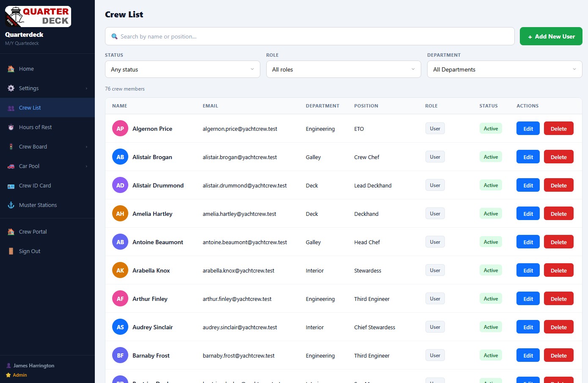588x383 pixels.
Task: Click 'Head Chef' position cell
Action: coord(367,242)
